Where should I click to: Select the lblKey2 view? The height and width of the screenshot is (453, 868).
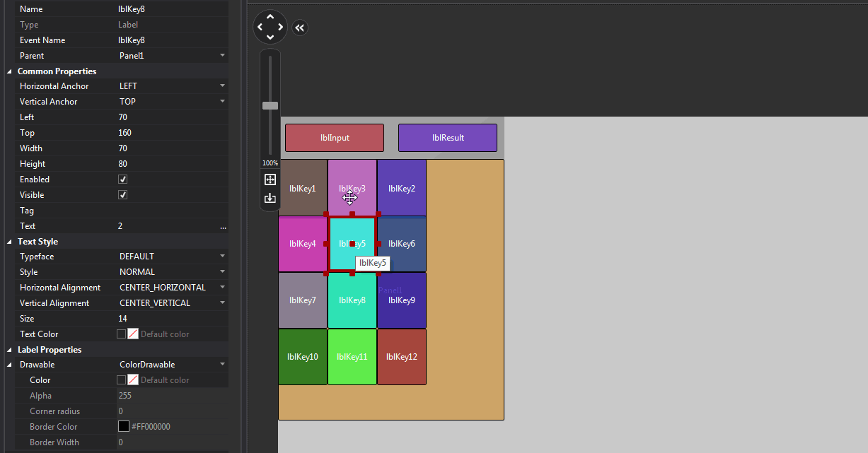point(402,189)
